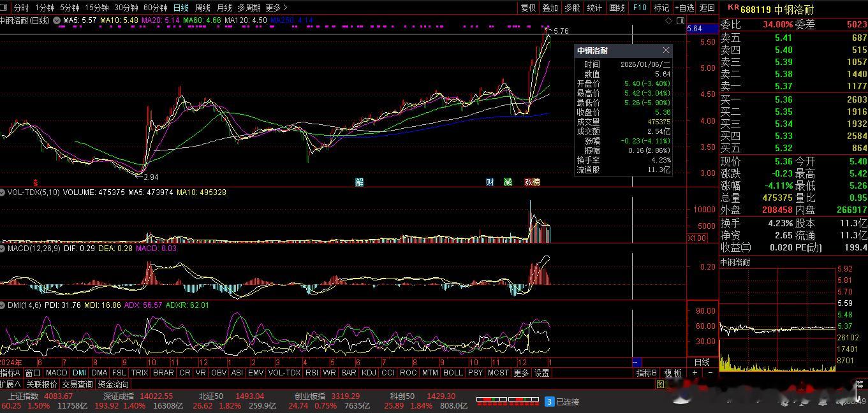868x413 pixels.
Task: Open the 模板 template menu
Action: [673, 373]
